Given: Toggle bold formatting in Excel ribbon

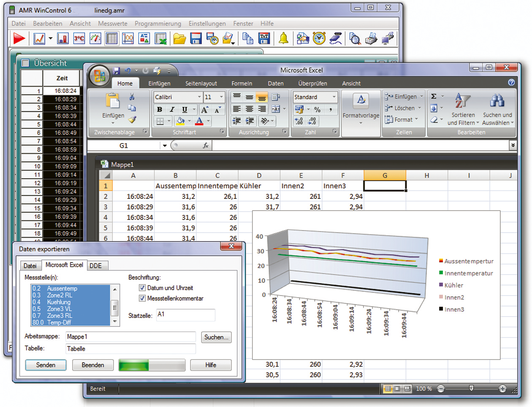Looking at the screenshot, I should (x=160, y=110).
